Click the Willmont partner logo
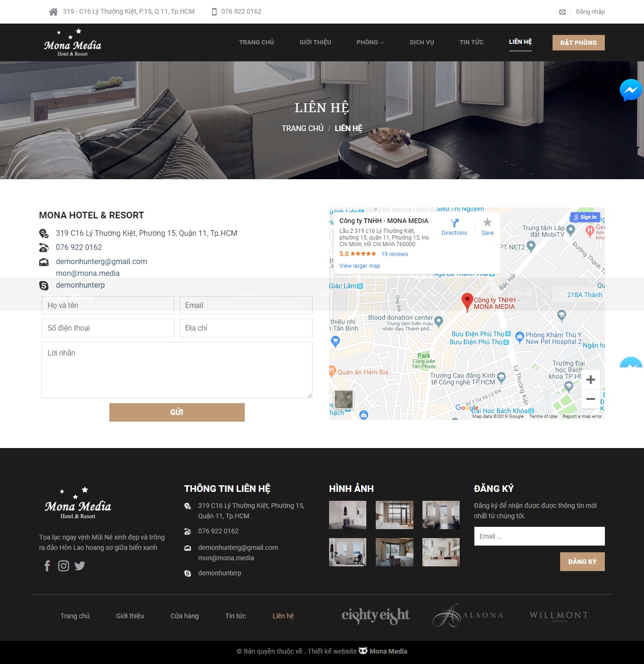This screenshot has height=664, width=644. [559, 615]
